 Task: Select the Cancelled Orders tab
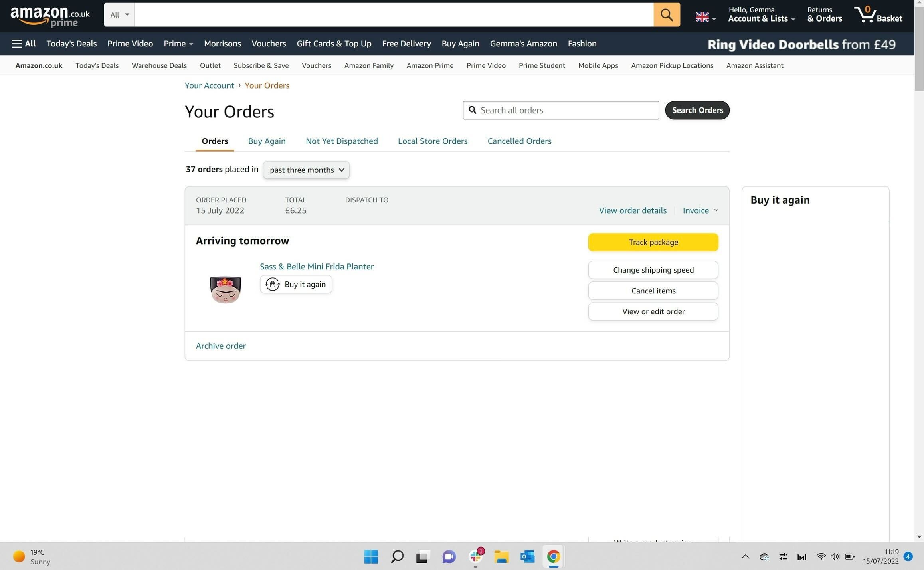(x=519, y=141)
